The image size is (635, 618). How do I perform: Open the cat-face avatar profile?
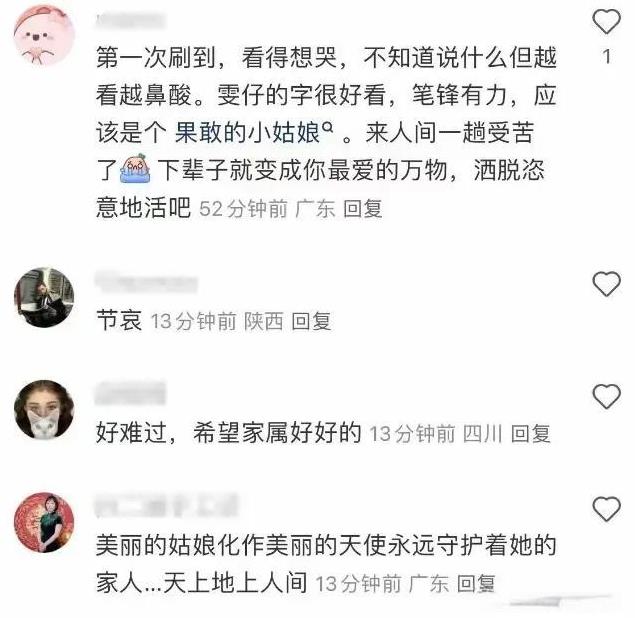[x=44, y=410]
